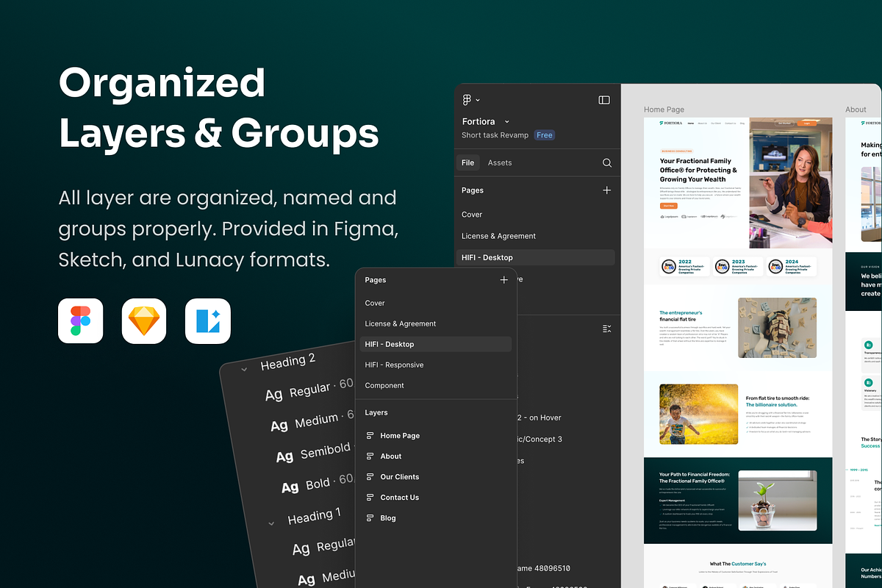Screen dimensions: 882x588
Task: Select the Home Page layer frame icon
Action: (370, 436)
